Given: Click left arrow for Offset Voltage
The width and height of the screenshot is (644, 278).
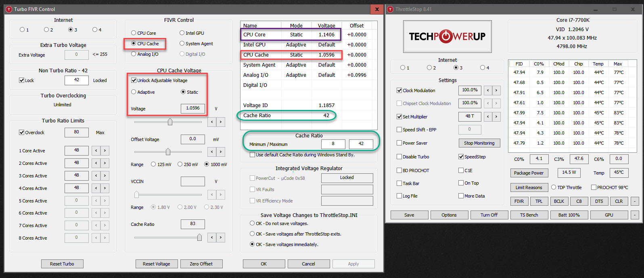Looking at the screenshot, I should (212, 152).
